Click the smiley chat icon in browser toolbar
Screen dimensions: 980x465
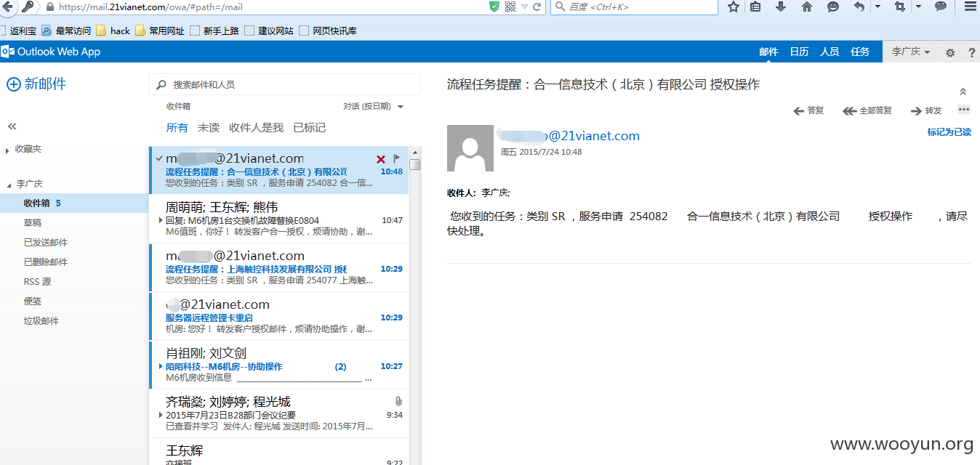click(833, 7)
